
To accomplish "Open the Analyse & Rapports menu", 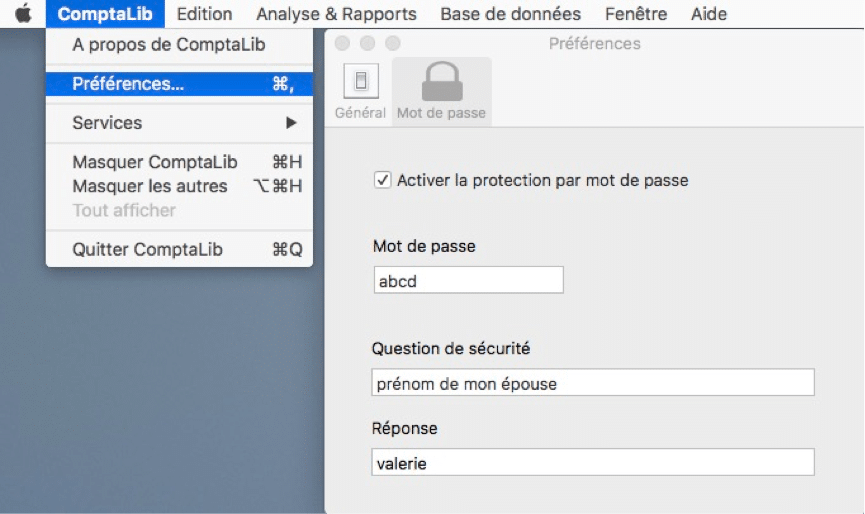I will click(x=336, y=14).
